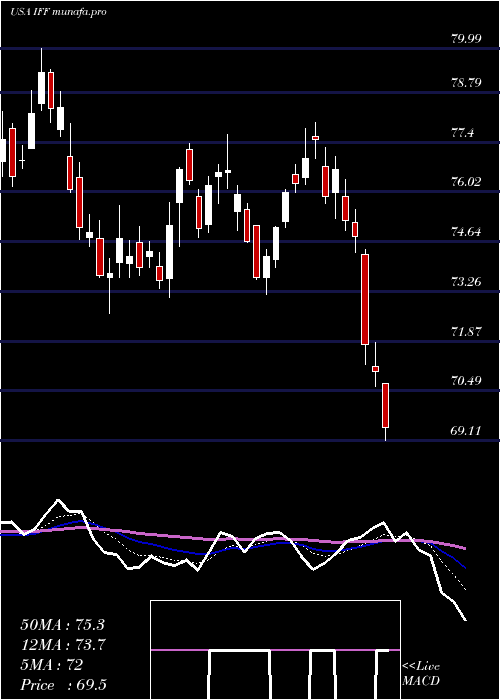
Task: Select the 76.02 price axis label
Action: (x=466, y=182)
